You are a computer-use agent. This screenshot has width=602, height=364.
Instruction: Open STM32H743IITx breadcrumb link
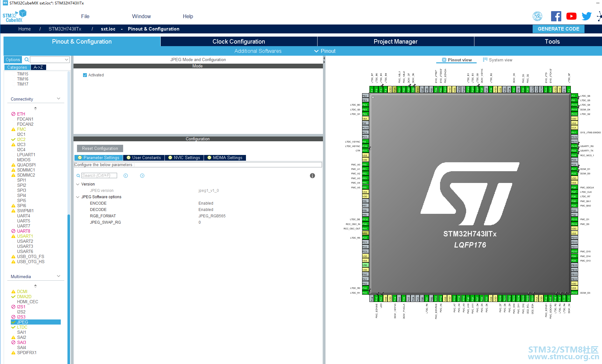65,29
